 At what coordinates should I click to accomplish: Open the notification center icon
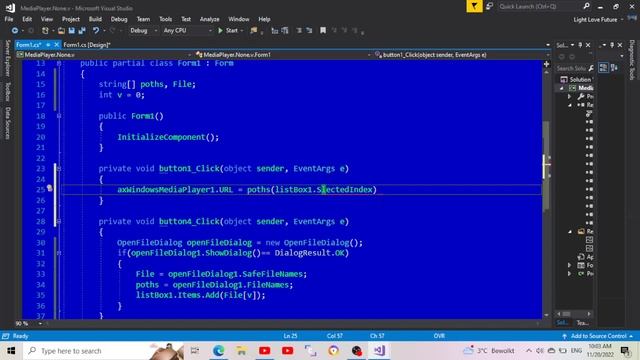[x=625, y=351]
